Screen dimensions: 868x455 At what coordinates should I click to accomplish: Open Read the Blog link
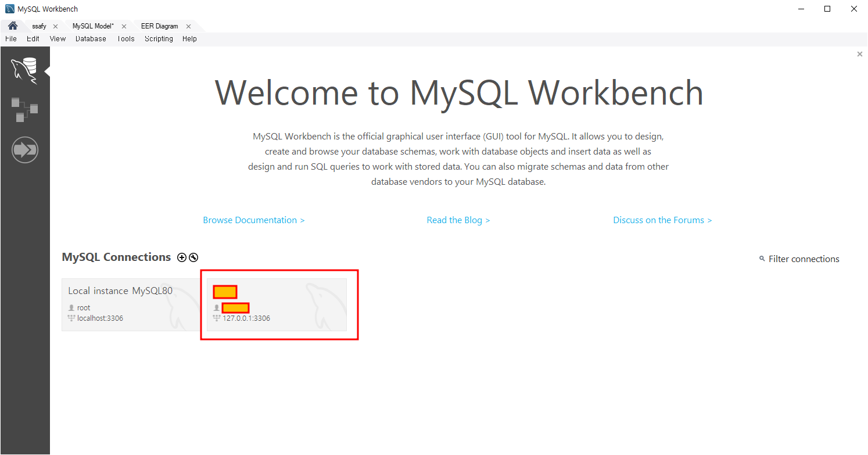(458, 220)
